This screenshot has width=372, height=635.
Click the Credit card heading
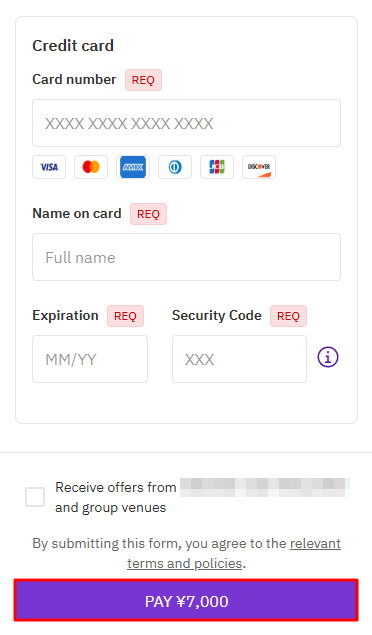pyautogui.click(x=73, y=46)
